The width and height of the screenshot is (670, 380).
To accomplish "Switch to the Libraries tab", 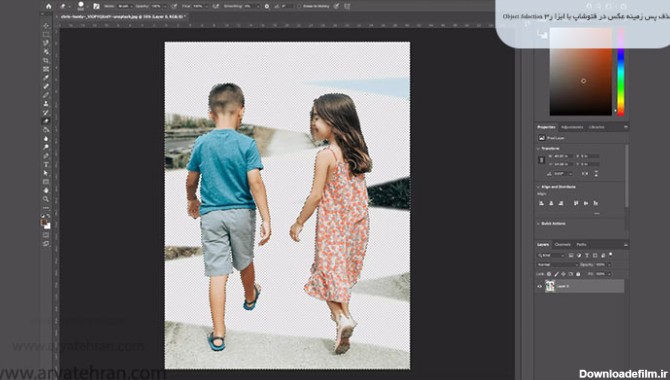I will [x=597, y=127].
